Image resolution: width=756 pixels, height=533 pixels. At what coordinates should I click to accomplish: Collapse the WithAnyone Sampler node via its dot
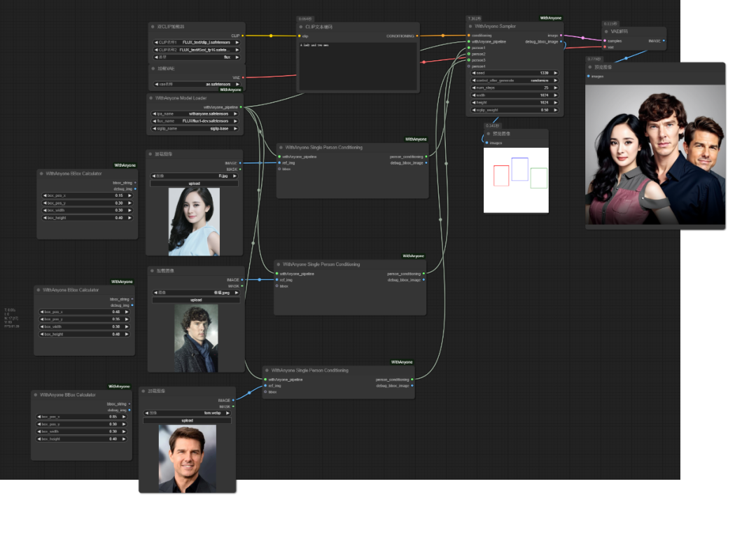(470, 27)
